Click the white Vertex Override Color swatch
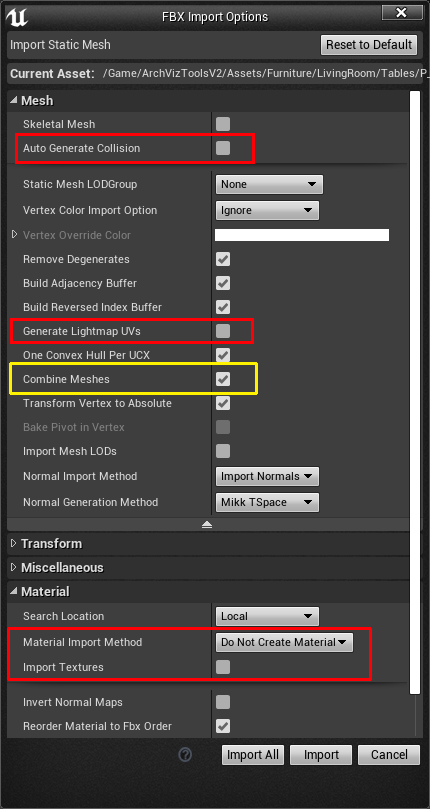430x809 pixels. (x=302, y=235)
